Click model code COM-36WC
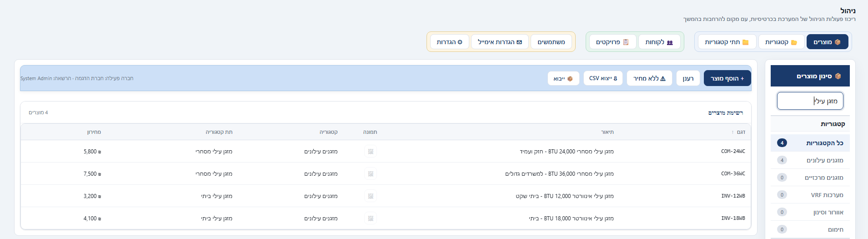 coord(733,174)
